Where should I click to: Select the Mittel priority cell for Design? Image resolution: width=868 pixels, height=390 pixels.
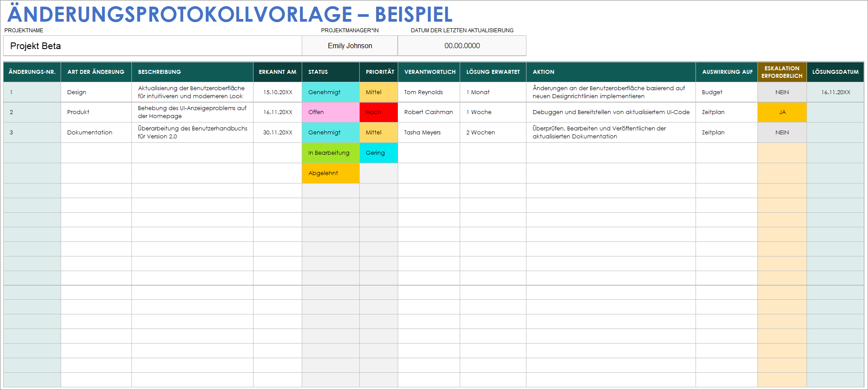pyautogui.click(x=379, y=92)
